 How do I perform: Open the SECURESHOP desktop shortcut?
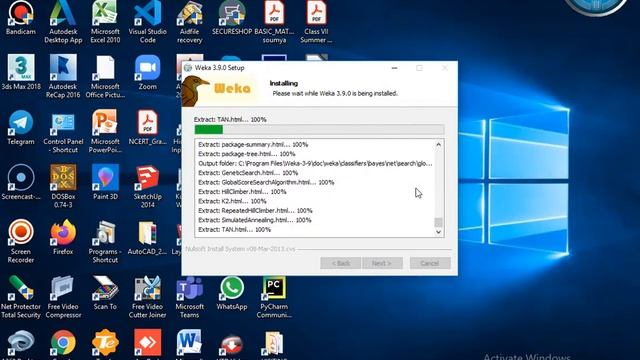click(232, 18)
